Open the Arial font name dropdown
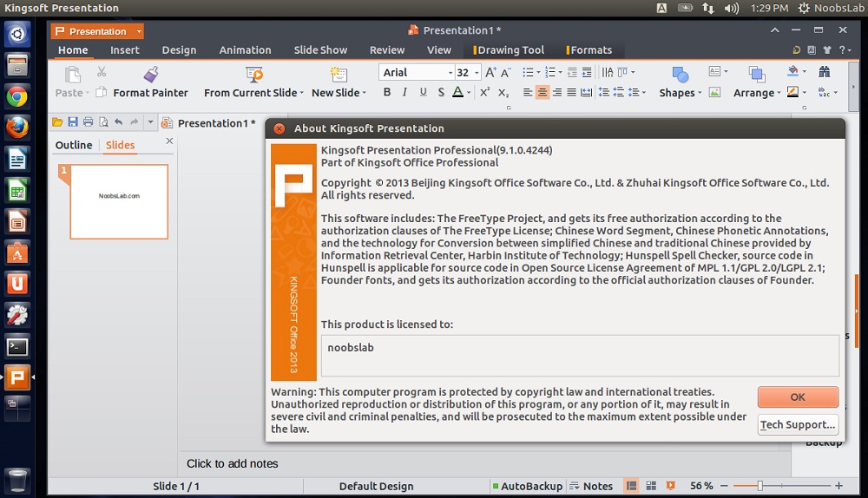Viewport: 868px width, 498px height. tap(450, 73)
